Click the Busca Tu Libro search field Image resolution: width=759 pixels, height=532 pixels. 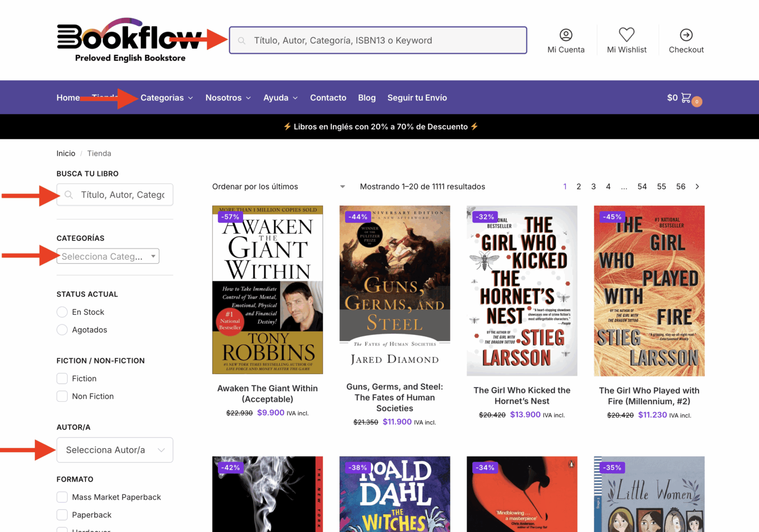tap(115, 195)
